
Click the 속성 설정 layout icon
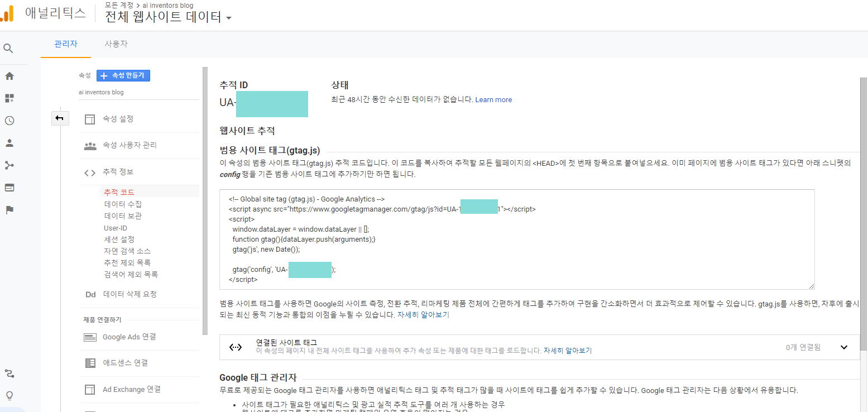click(90, 119)
